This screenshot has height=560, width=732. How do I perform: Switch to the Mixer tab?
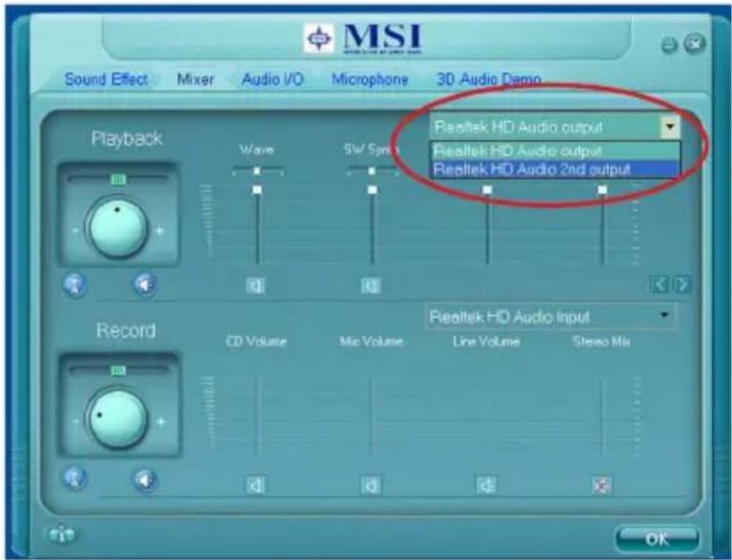(x=195, y=79)
